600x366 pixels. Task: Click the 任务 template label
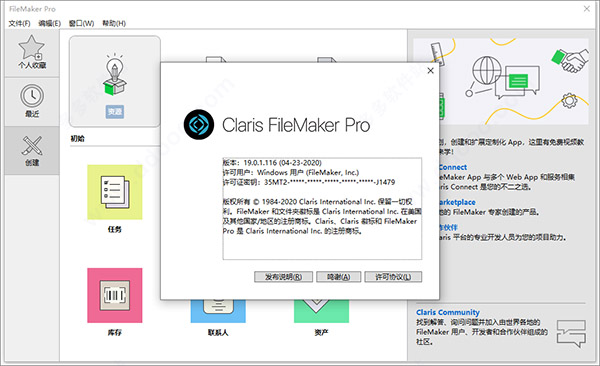(x=115, y=229)
